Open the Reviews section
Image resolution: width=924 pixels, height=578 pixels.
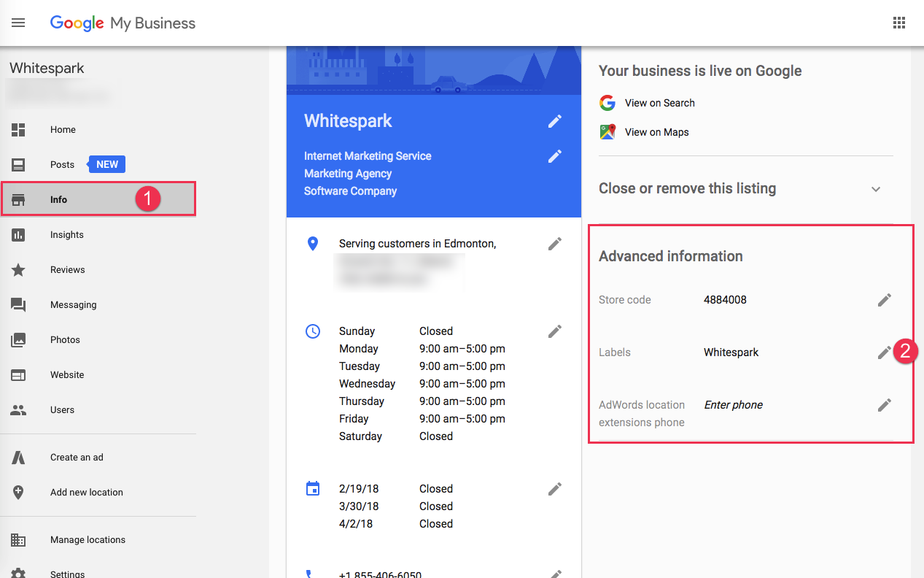[67, 270]
